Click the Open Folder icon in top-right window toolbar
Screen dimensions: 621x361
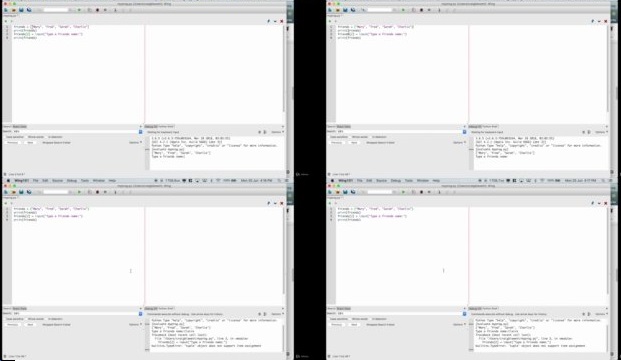337,10
